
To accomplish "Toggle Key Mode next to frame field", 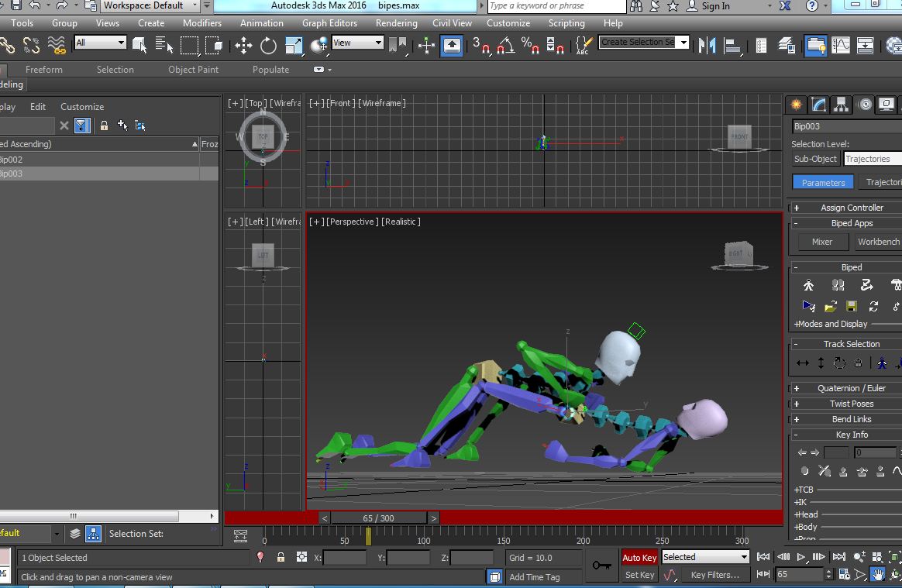I will (763, 574).
